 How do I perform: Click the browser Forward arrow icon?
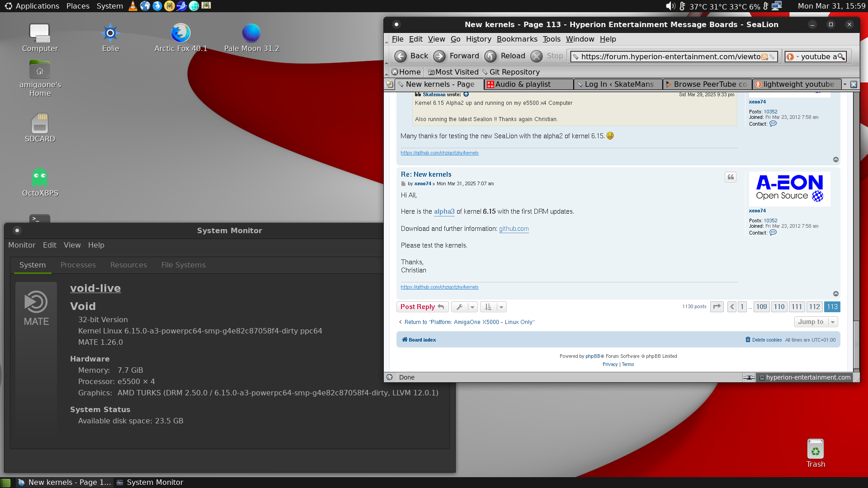click(x=439, y=56)
